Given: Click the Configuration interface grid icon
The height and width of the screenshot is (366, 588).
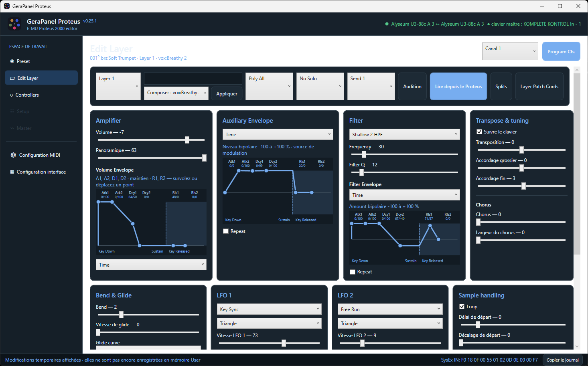Looking at the screenshot, I should coord(12,172).
